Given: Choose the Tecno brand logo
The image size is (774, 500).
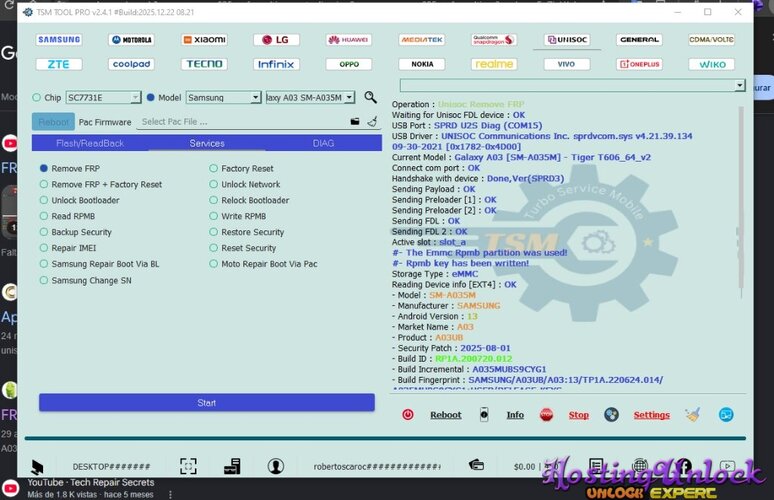Looking at the screenshot, I should click(204, 64).
